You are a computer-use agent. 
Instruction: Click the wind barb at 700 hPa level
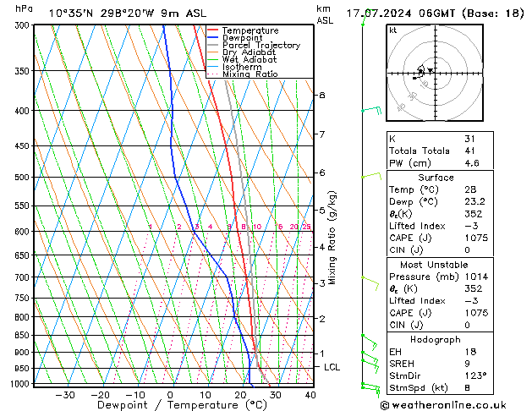tap(370, 283)
